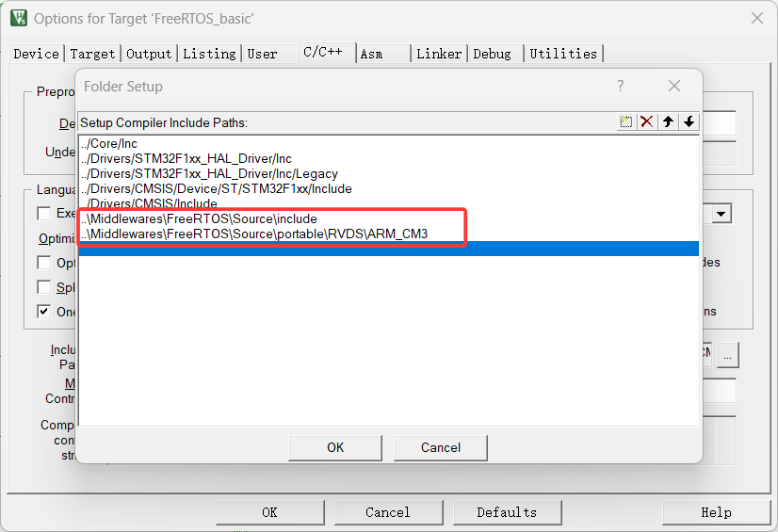The height and width of the screenshot is (532, 778).
Task: Select '../Drivers/STM32F1xx_HAL_Driver/Inc' path
Action: (x=388, y=158)
